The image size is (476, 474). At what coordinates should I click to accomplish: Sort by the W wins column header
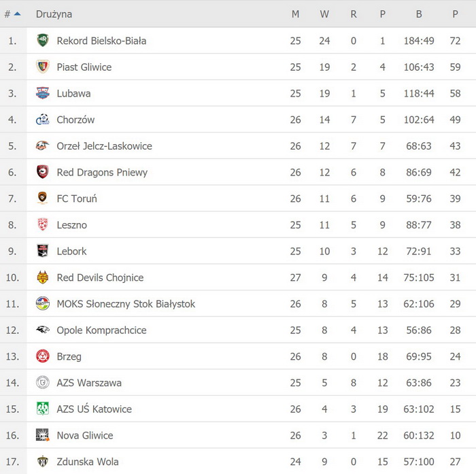[324, 14]
